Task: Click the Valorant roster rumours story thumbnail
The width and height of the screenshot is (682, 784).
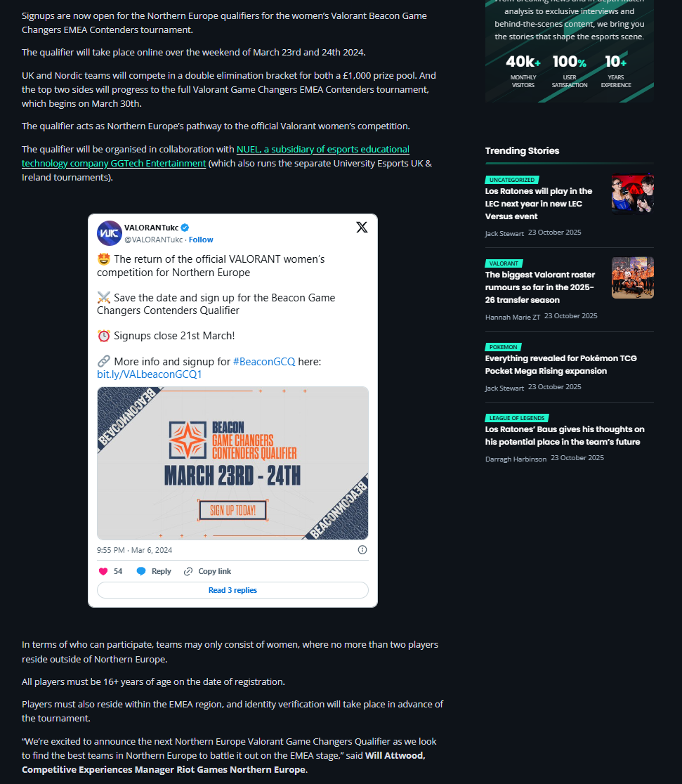Action: [x=633, y=278]
